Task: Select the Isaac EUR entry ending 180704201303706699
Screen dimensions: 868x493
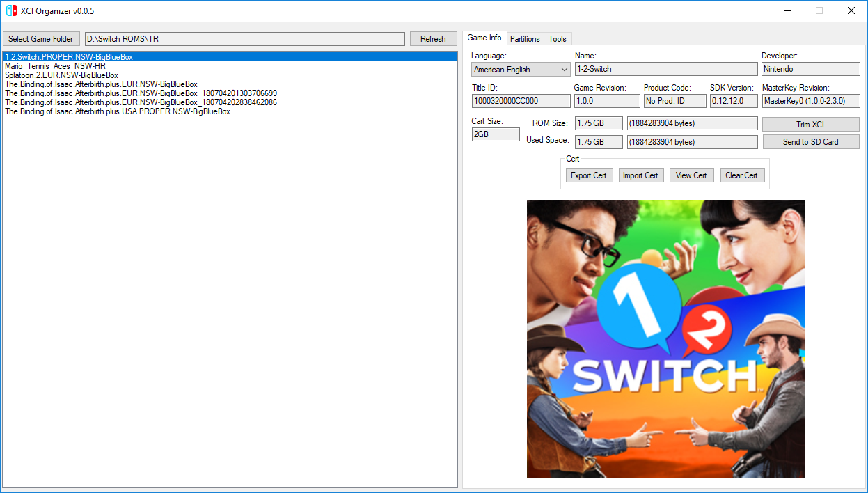Action: point(230,93)
